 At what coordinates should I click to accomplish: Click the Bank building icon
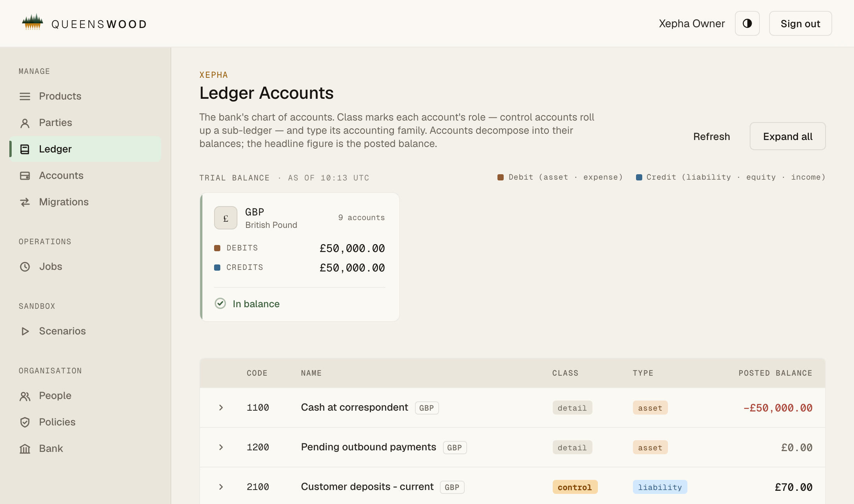(x=25, y=449)
